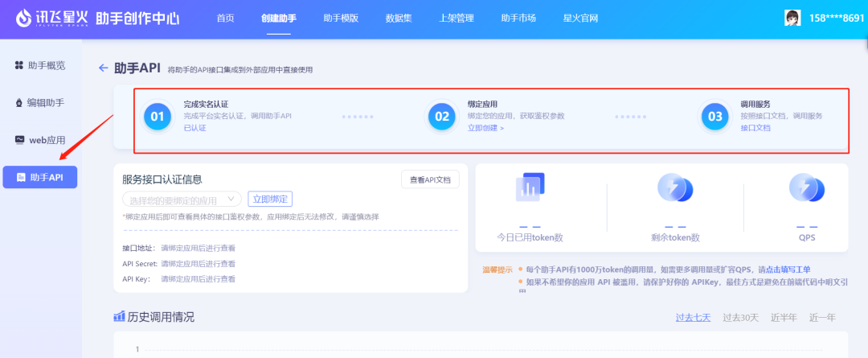Click the 温馨提示 label
This screenshot has width=868, height=358.
click(497, 270)
